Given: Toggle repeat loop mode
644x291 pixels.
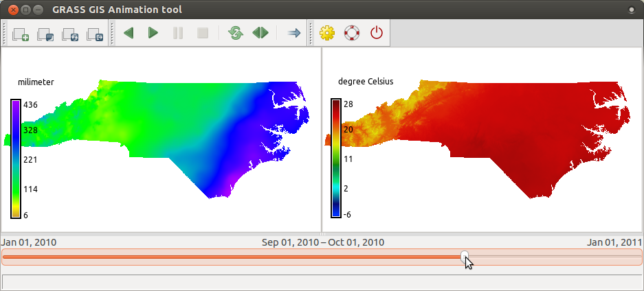Looking at the screenshot, I should click(x=236, y=33).
